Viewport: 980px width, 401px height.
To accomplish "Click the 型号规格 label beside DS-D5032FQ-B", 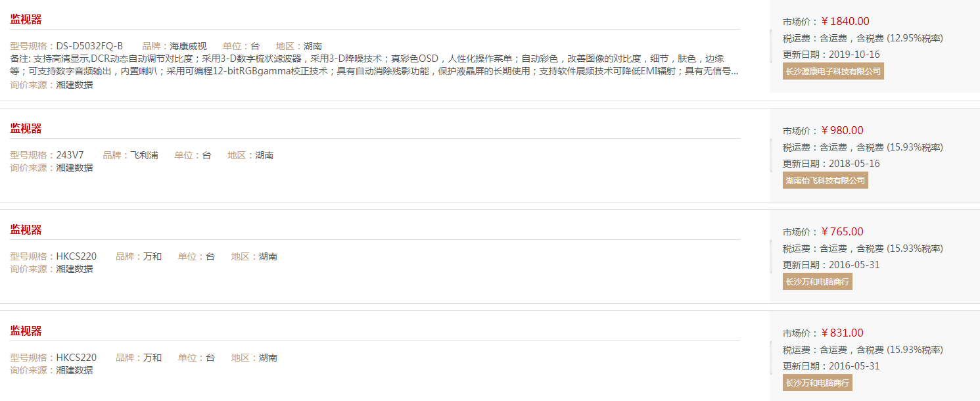I will (33, 46).
